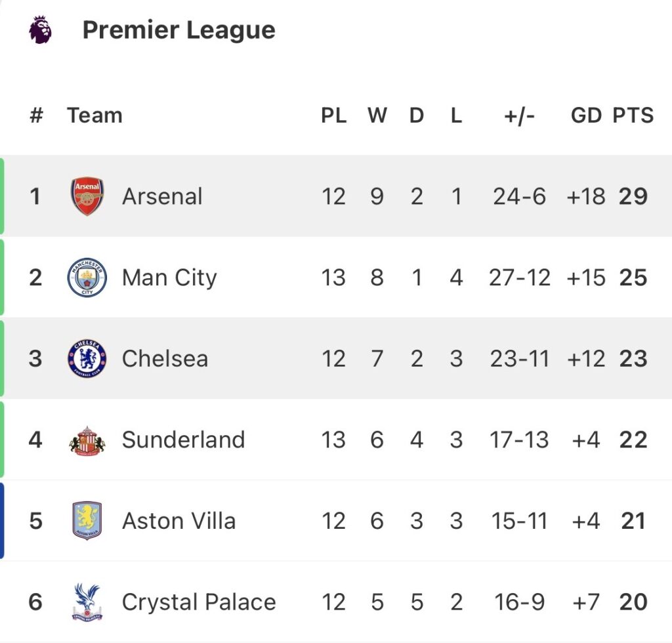
Task: Click the Premier League lion logo
Action: point(40,30)
